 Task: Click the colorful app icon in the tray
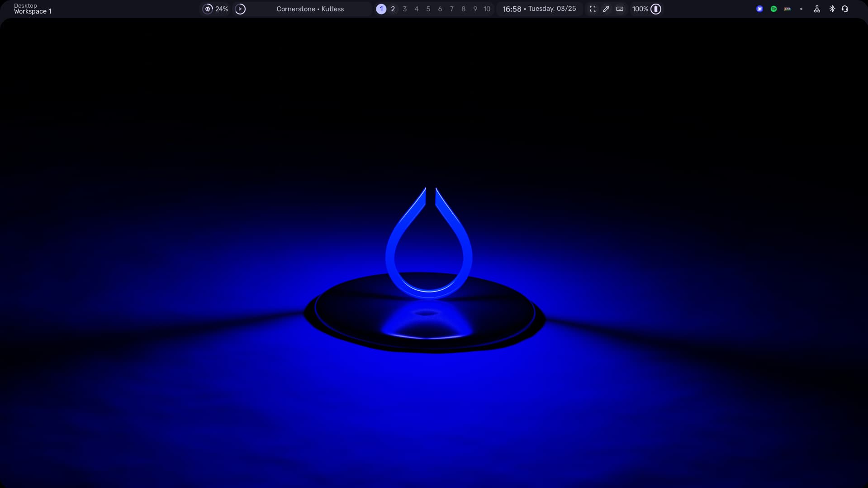(x=787, y=9)
